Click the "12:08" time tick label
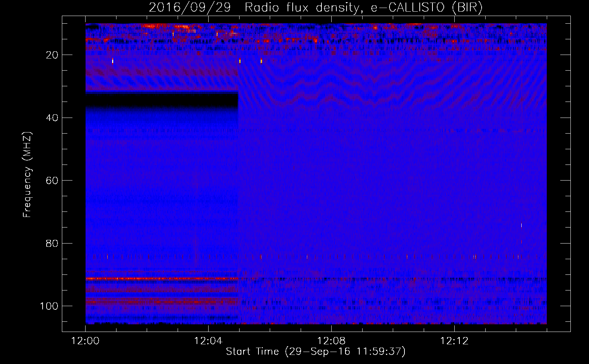This screenshot has width=589, height=364. tap(331, 341)
